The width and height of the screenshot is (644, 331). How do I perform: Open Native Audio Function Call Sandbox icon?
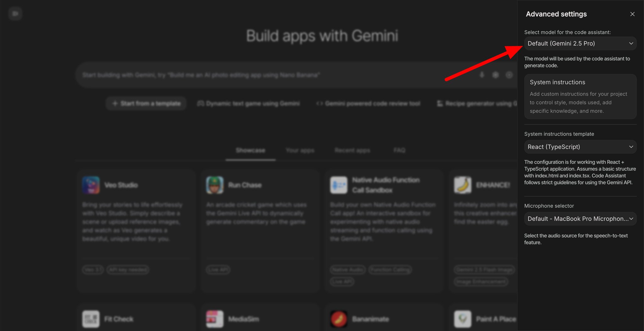[x=339, y=185]
